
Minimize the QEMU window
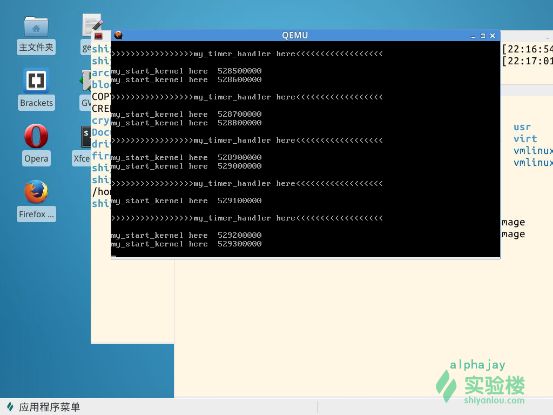tap(473, 36)
